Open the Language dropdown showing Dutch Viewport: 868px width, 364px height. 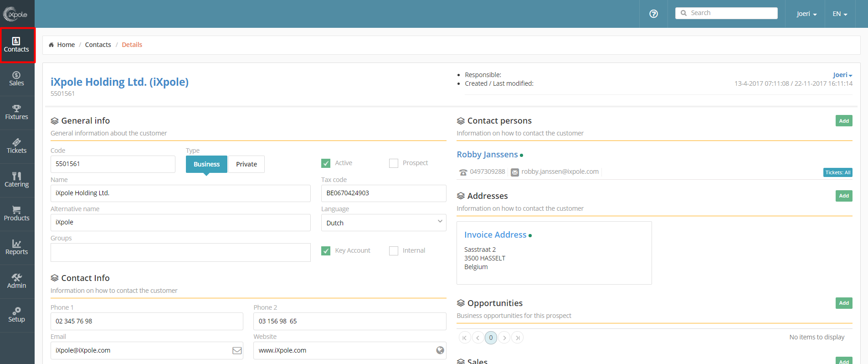(x=384, y=223)
